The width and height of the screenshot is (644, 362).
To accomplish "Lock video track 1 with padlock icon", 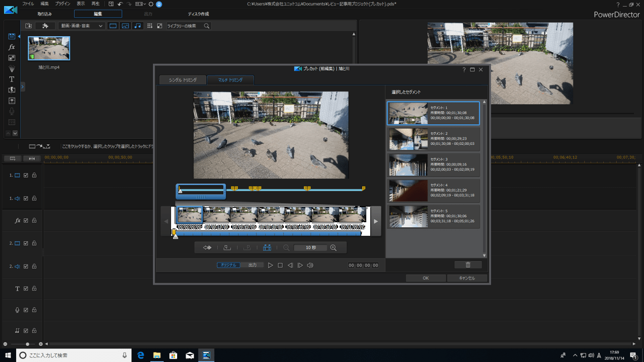I will (34, 175).
